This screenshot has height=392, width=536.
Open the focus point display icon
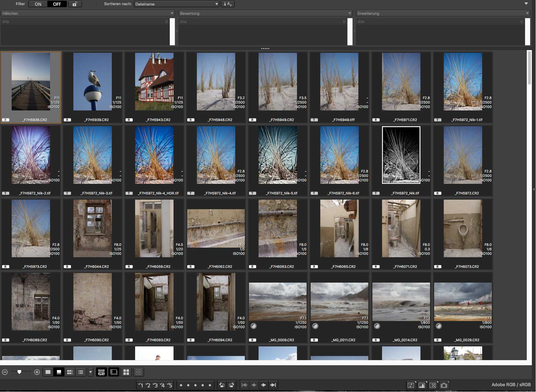point(433,385)
